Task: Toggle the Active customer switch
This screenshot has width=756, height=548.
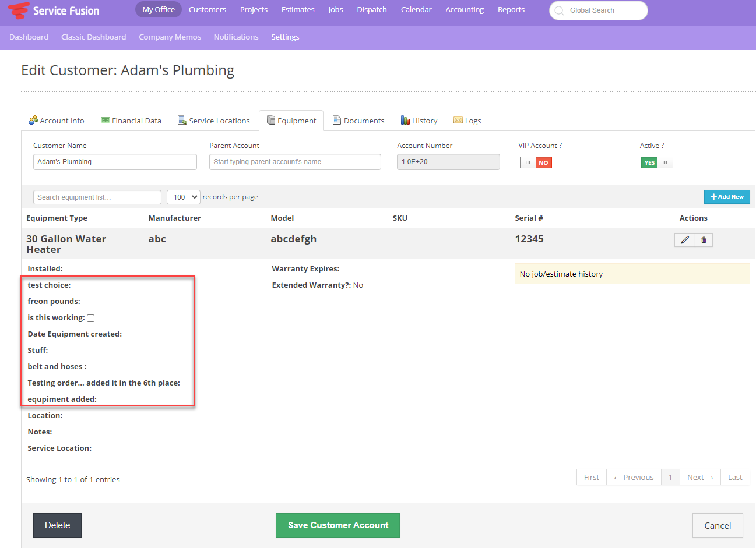Action: point(657,162)
